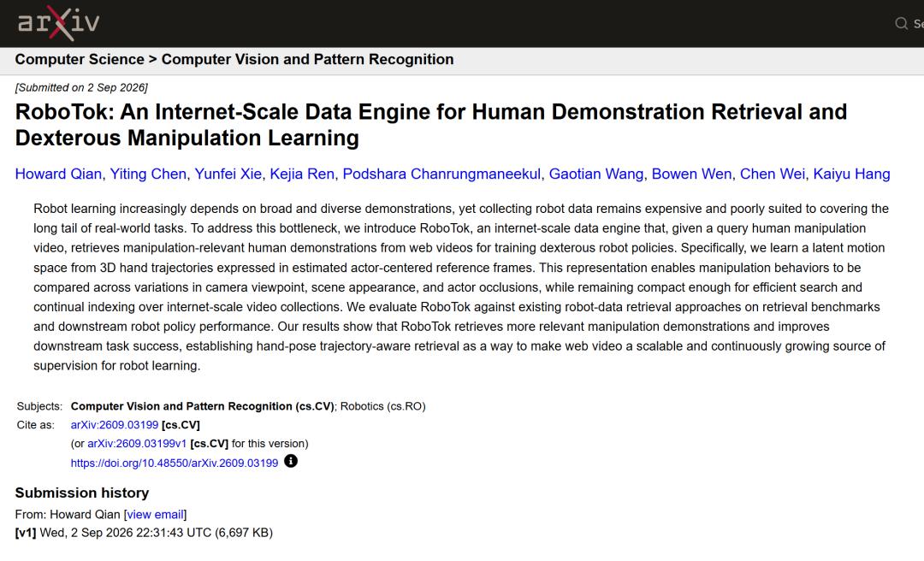The image size is (924, 561).
Task: Select author Kaiyu Hang
Action: click(x=851, y=174)
